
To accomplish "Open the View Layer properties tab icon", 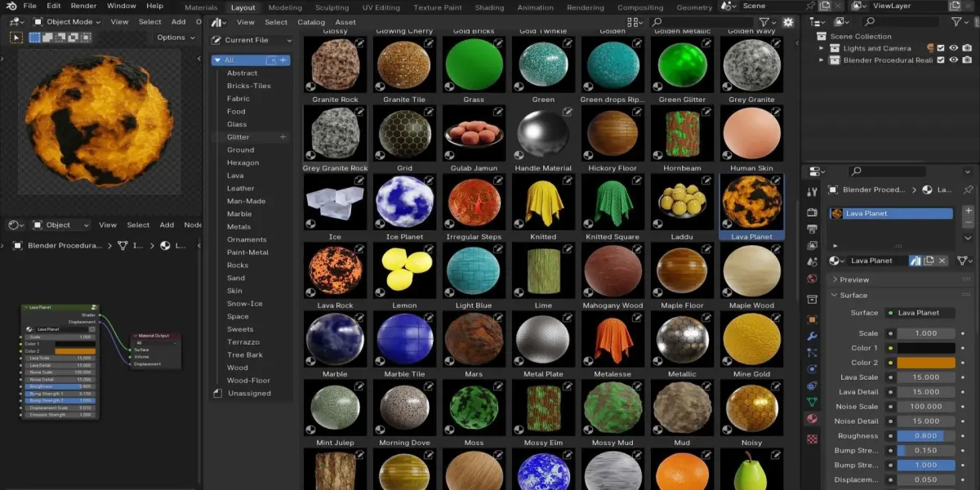I will click(x=812, y=245).
